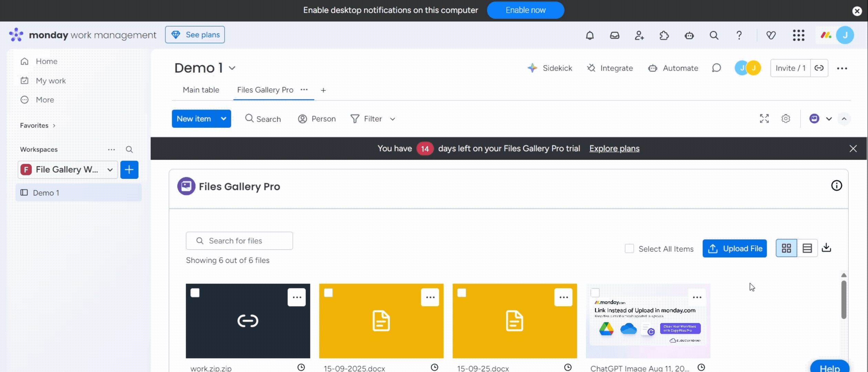868x372 pixels.
Task: Switch to the Main table tab
Action: point(201,90)
